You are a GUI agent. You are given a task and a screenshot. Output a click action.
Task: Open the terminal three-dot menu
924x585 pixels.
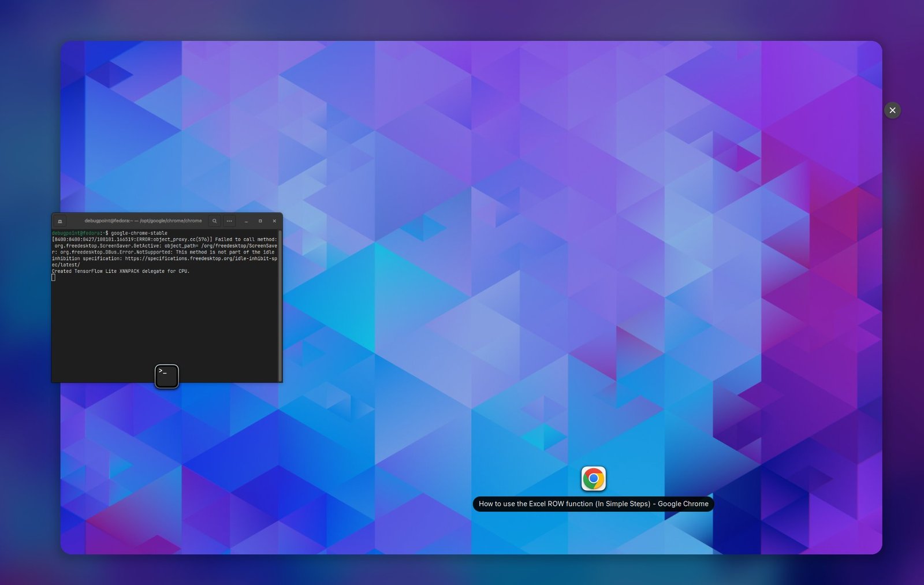pyautogui.click(x=229, y=221)
